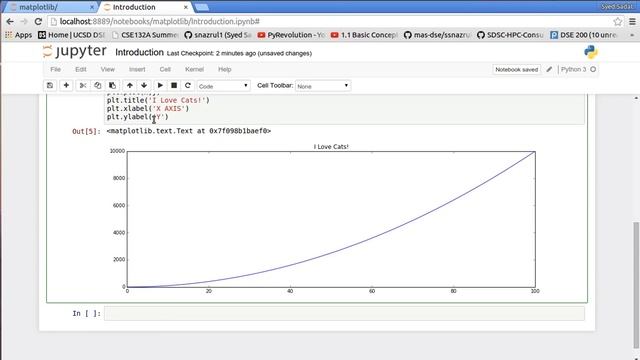
Task: Click the Notebook saved notification
Action: pos(516,69)
